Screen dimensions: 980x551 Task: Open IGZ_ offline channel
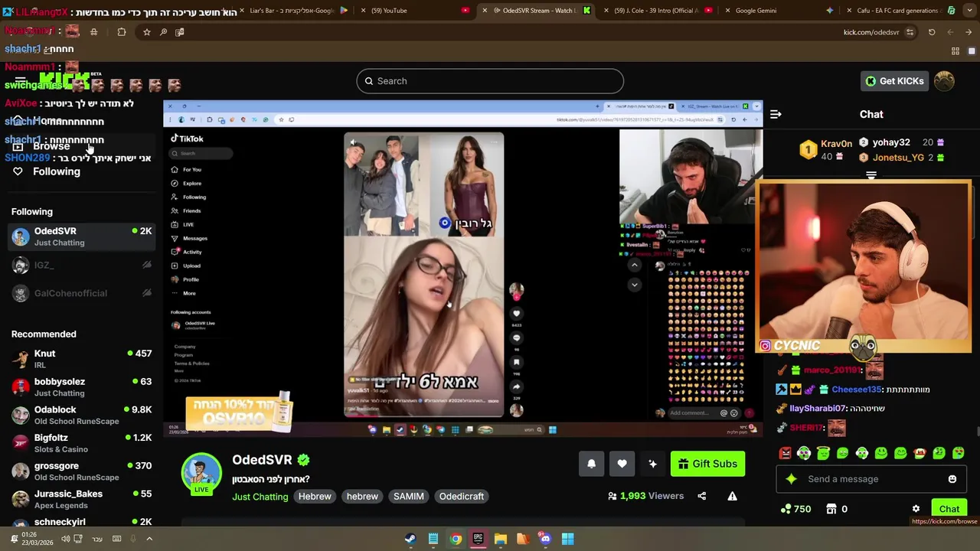coord(81,265)
